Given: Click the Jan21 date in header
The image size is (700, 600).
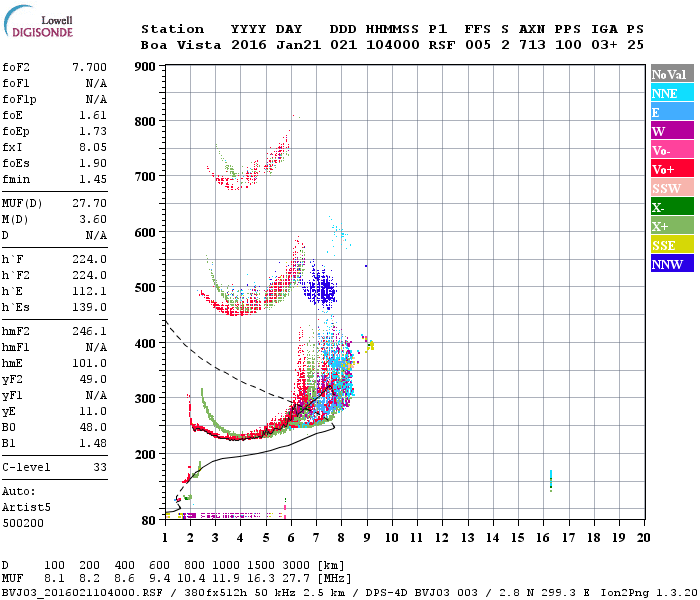Looking at the screenshot, I should pos(298,45).
